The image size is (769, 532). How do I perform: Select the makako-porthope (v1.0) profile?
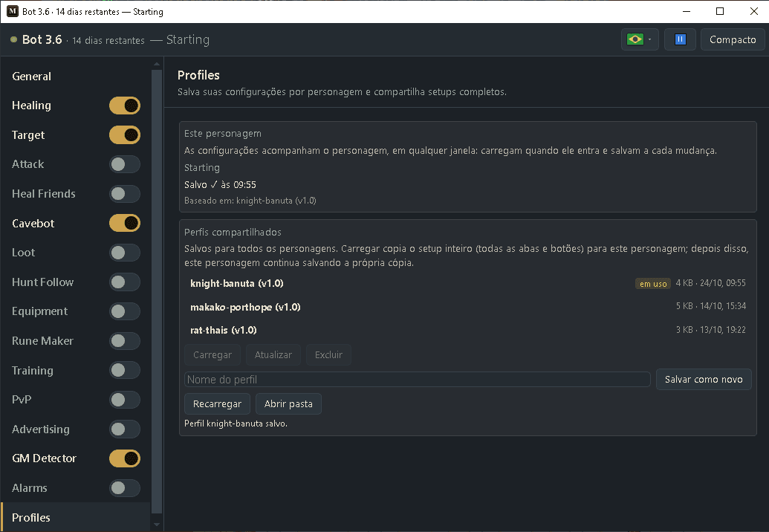point(467,307)
